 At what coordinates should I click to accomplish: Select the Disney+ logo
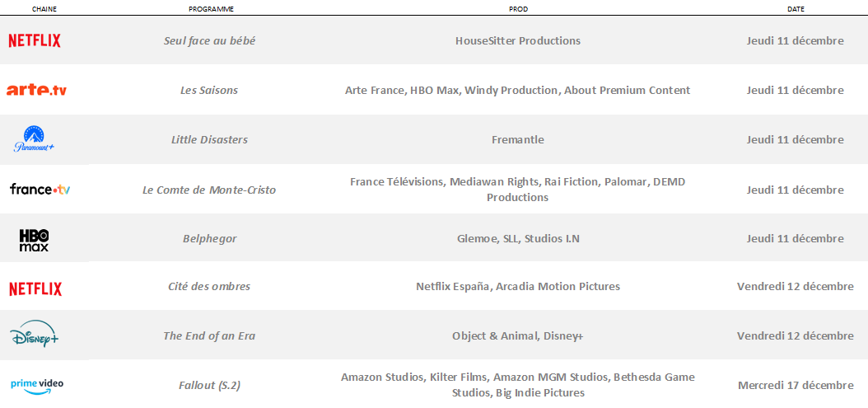(x=35, y=336)
